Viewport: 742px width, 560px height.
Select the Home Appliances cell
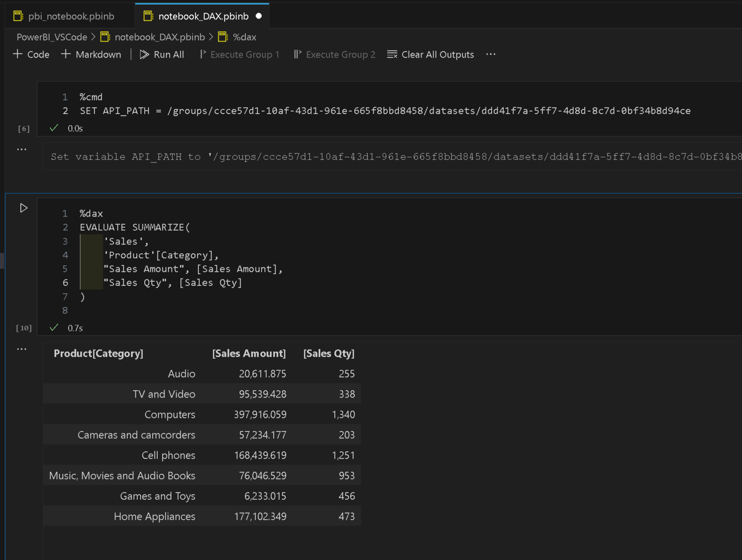tap(154, 517)
